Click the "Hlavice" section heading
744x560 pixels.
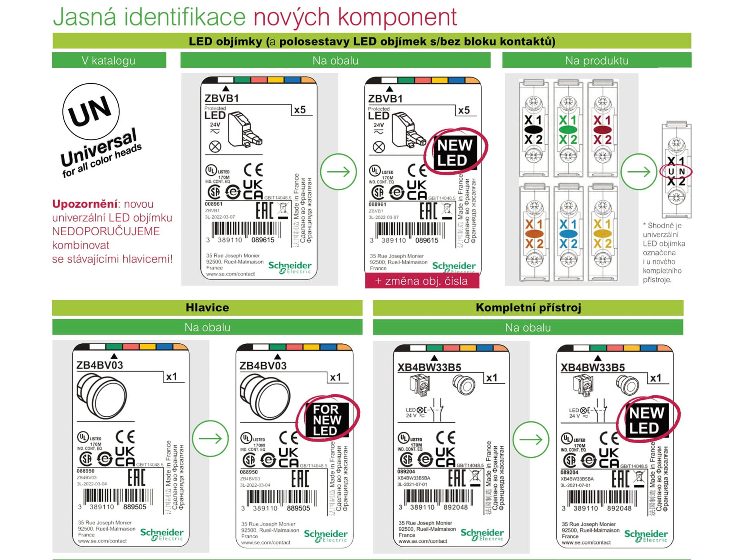click(x=207, y=308)
